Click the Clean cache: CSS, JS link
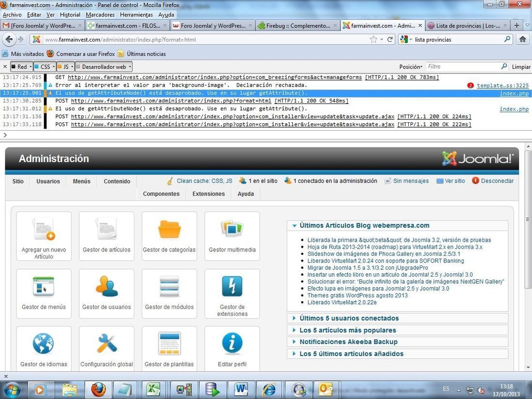This screenshot has width=532, height=399. click(204, 181)
